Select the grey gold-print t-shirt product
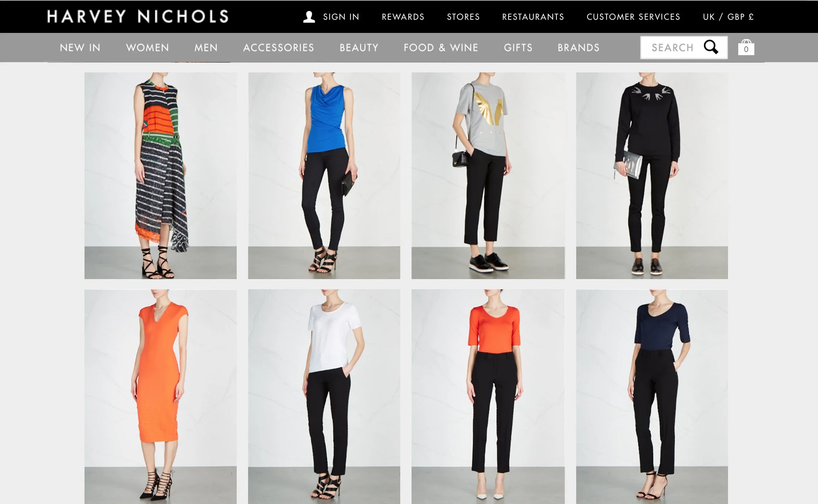818x504 pixels. point(488,176)
